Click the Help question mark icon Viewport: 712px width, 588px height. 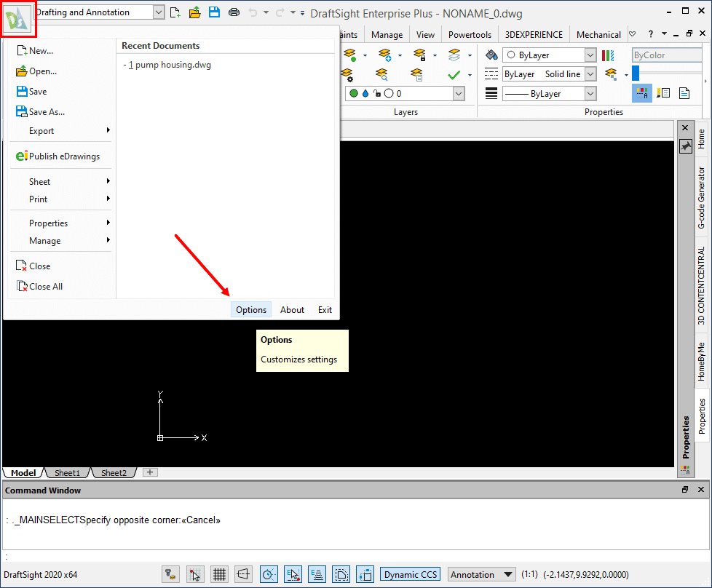(x=650, y=34)
